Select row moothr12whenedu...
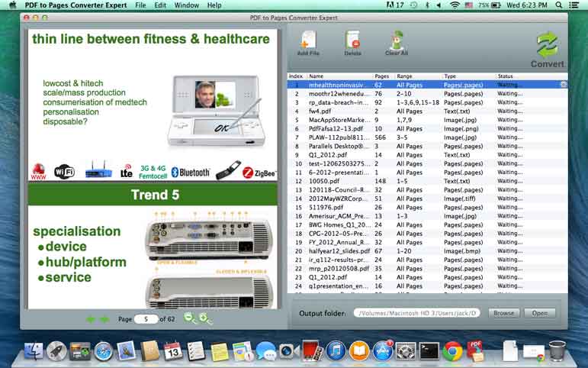Screen dimensions: 588x368 [428, 94]
